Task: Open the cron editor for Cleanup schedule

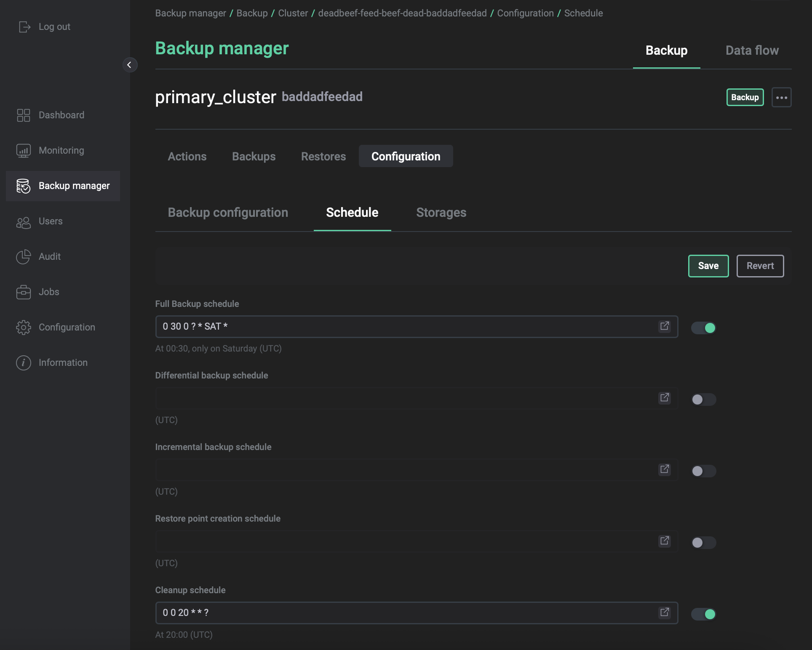Action: pos(665,613)
